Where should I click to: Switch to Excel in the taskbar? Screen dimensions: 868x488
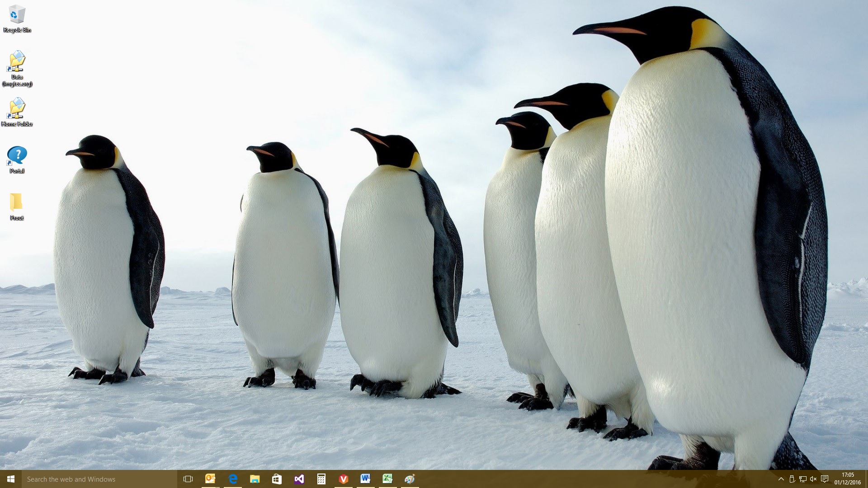(x=387, y=479)
